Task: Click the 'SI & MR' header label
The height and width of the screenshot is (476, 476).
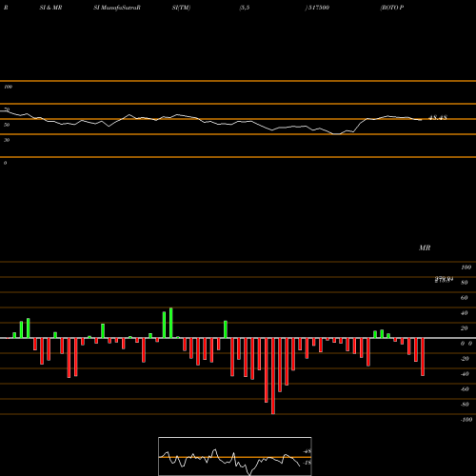Action: click(x=50, y=8)
